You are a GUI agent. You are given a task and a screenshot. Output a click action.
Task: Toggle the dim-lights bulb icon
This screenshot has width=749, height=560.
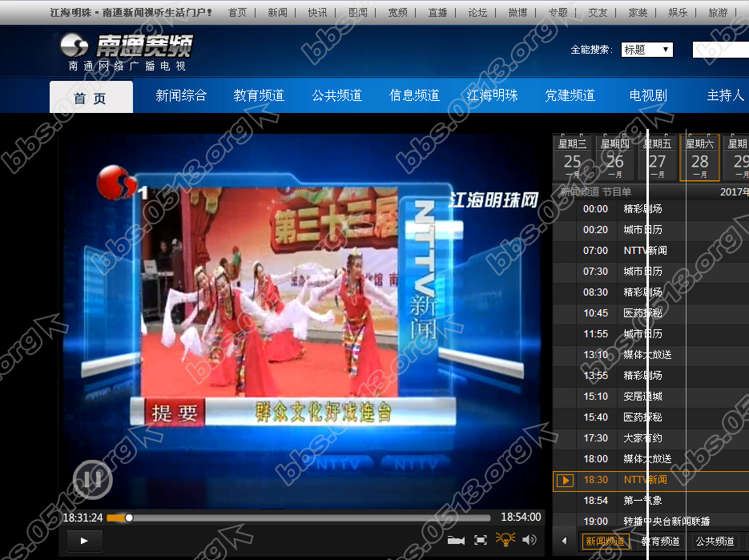[x=507, y=540]
